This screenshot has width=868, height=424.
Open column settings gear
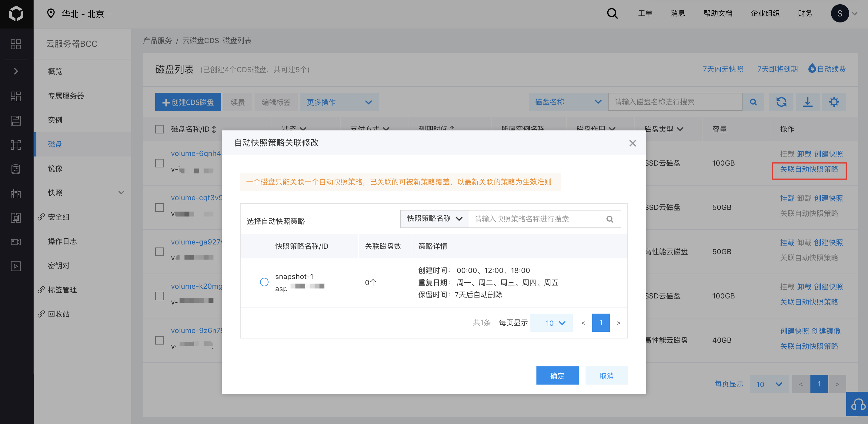[x=834, y=102]
